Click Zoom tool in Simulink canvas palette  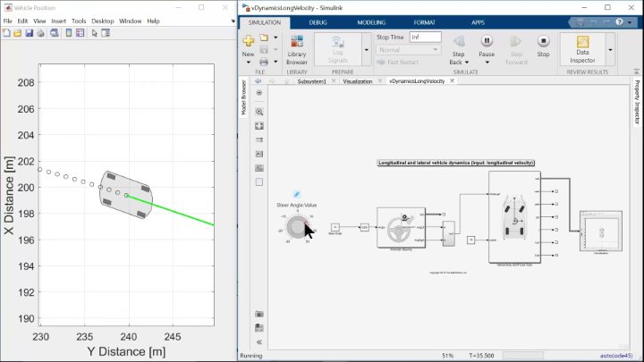pos(259,112)
